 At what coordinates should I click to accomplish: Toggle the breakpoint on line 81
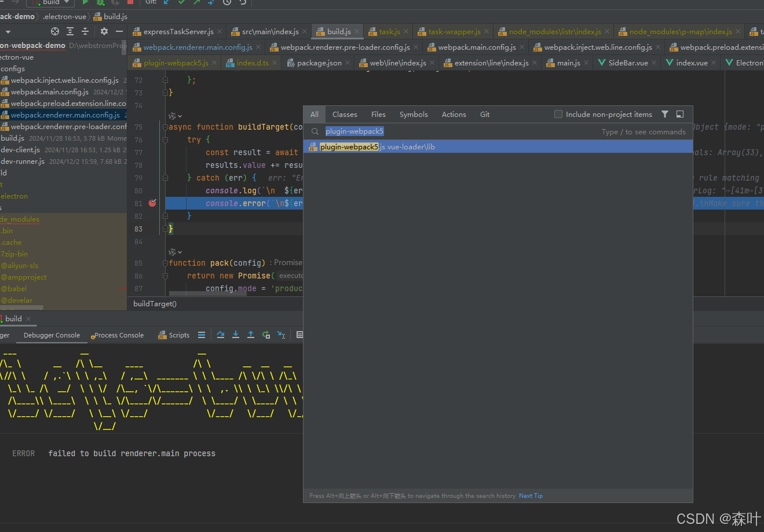tap(152, 203)
